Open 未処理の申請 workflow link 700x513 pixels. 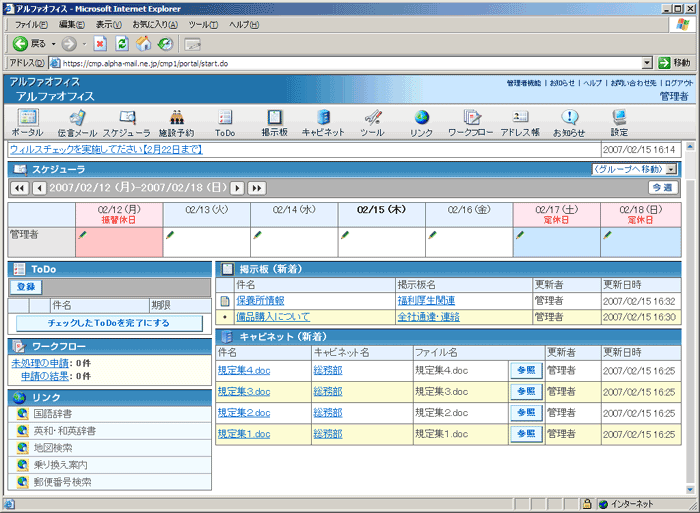(x=40, y=363)
